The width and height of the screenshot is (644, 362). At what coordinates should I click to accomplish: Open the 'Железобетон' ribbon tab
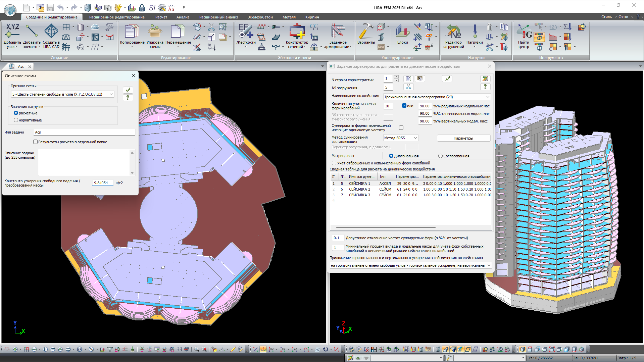click(x=260, y=17)
